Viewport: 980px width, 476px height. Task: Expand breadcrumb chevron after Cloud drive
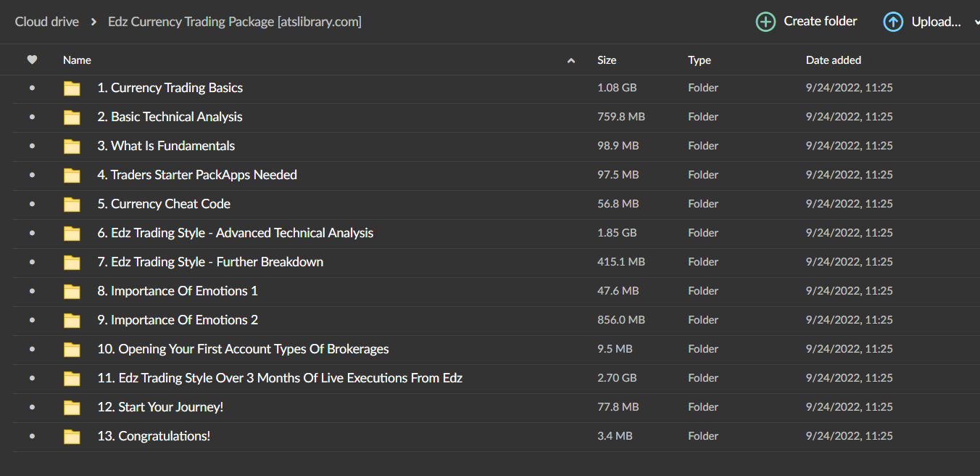[x=94, y=22]
